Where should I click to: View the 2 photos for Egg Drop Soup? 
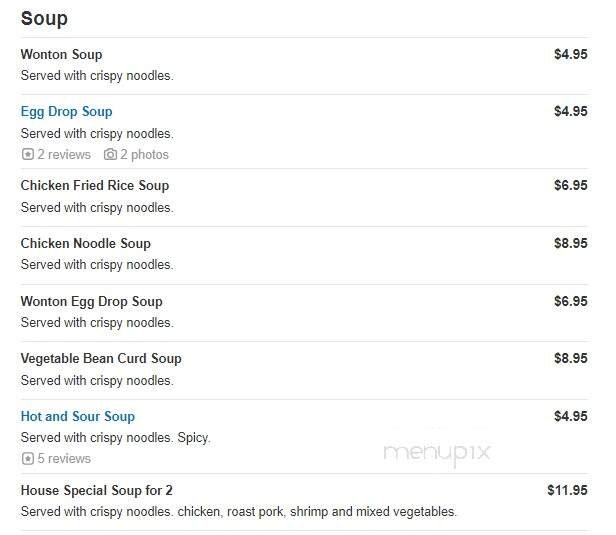144,155
